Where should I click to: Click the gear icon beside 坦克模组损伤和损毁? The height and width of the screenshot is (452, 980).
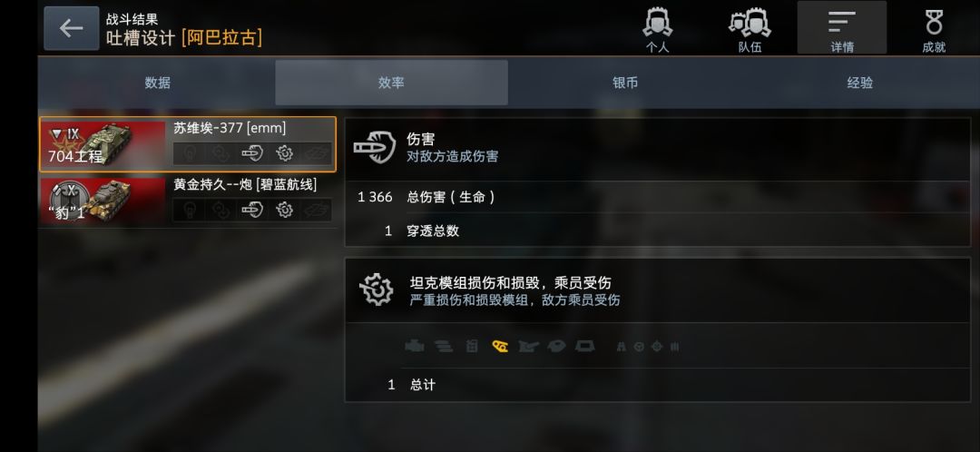pos(377,290)
